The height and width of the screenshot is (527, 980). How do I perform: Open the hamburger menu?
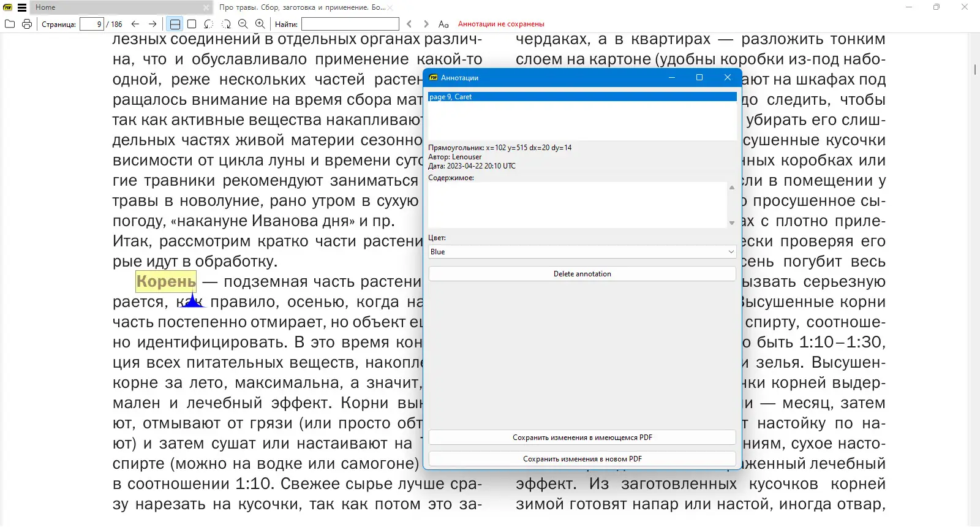click(x=22, y=7)
